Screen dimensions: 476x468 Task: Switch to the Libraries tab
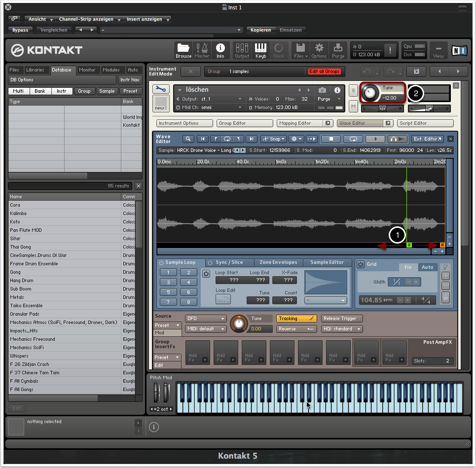35,70
